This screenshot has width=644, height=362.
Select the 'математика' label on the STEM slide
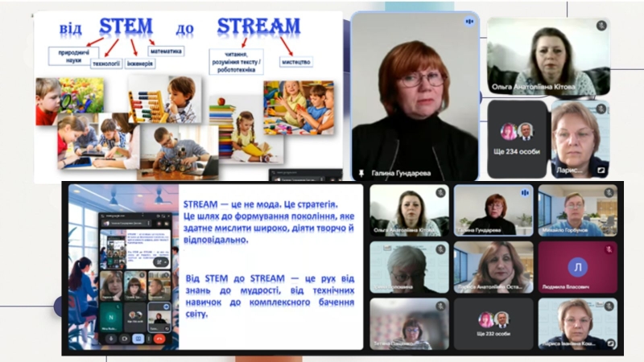coord(166,52)
